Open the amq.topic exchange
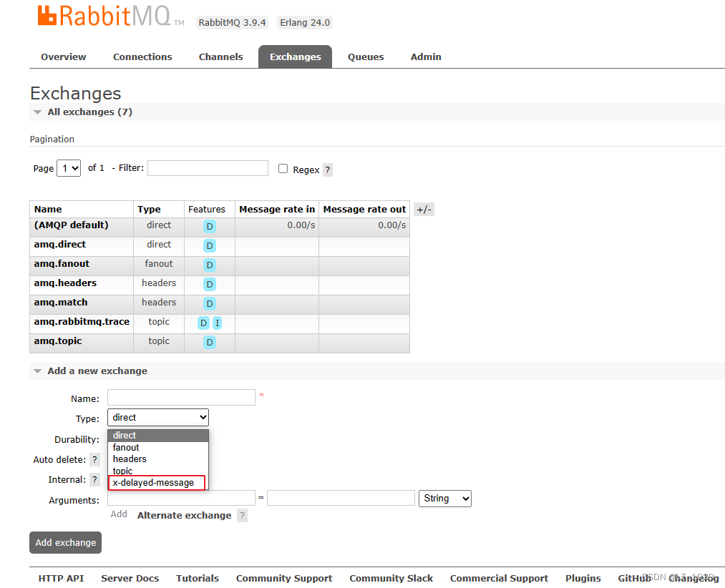The height and width of the screenshot is (588, 725). 58,341
